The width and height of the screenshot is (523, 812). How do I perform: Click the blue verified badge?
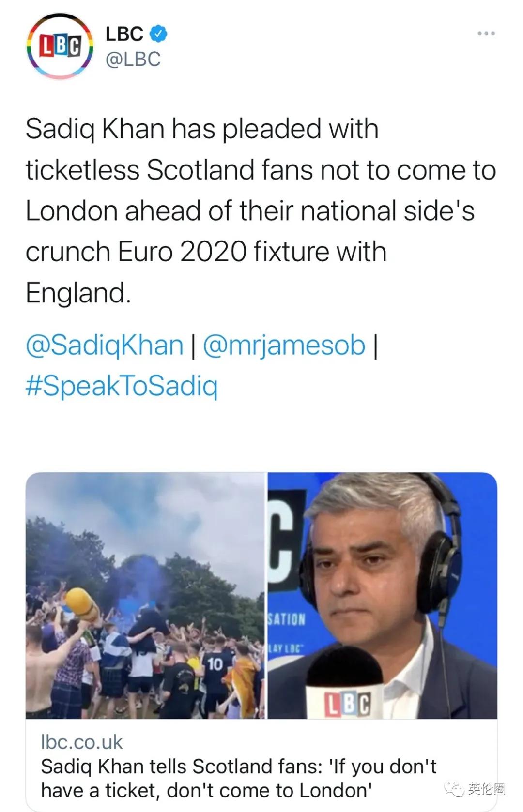pyautogui.click(x=159, y=34)
